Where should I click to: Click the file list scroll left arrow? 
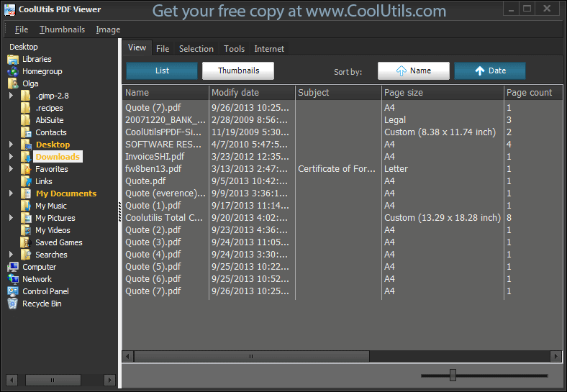click(x=127, y=357)
